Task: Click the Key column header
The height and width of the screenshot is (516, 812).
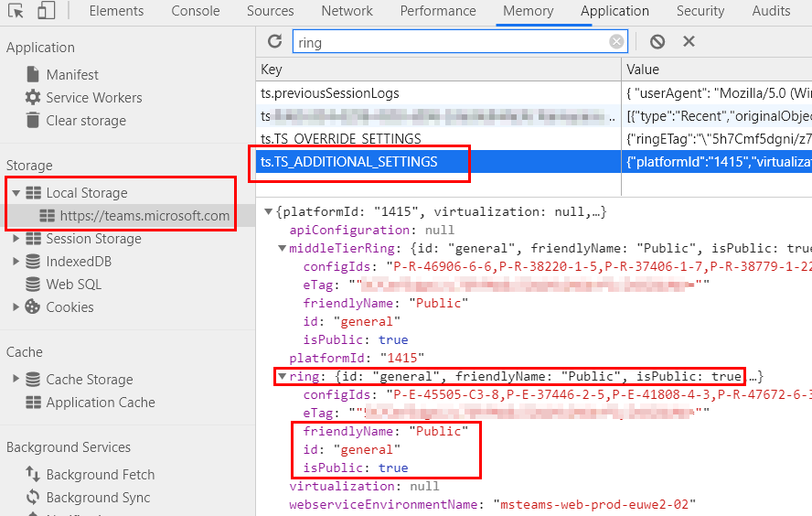Action: tap(438, 70)
